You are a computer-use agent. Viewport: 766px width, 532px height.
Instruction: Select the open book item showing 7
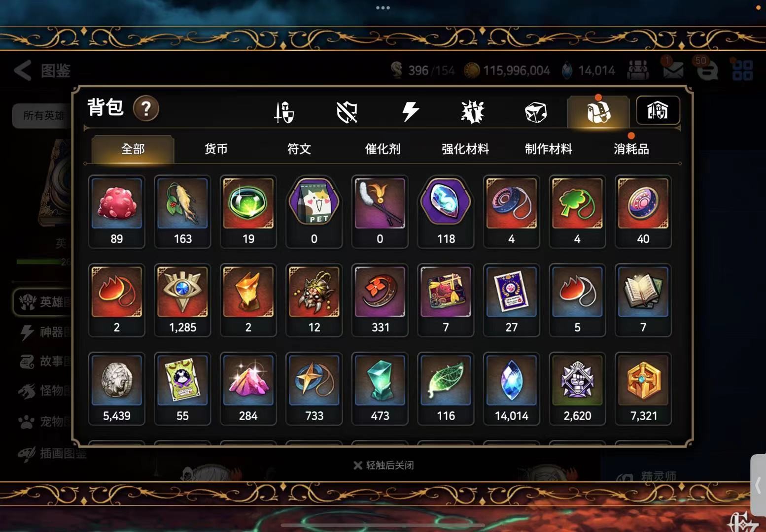[643, 300]
